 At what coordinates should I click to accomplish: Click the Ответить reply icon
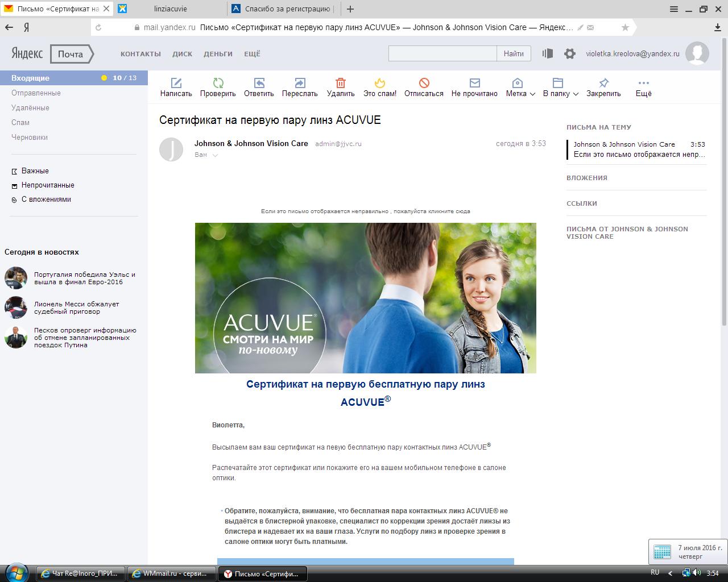click(x=259, y=83)
